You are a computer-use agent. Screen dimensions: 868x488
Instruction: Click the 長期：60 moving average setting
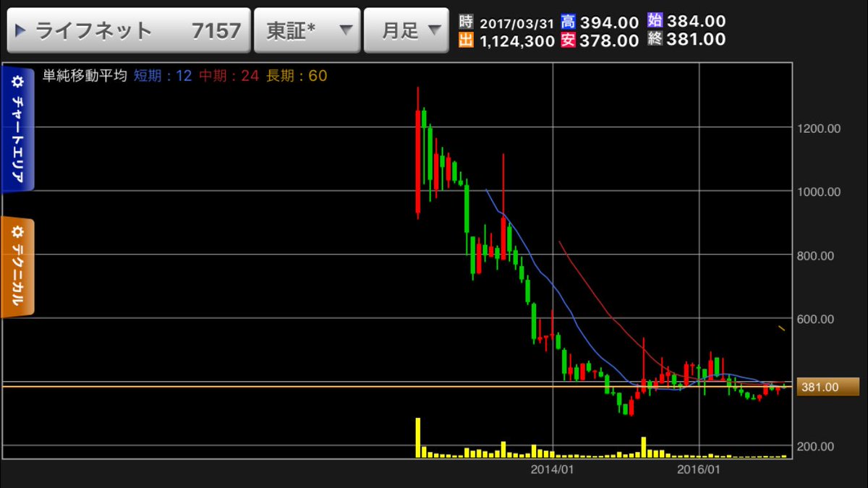[x=297, y=76]
